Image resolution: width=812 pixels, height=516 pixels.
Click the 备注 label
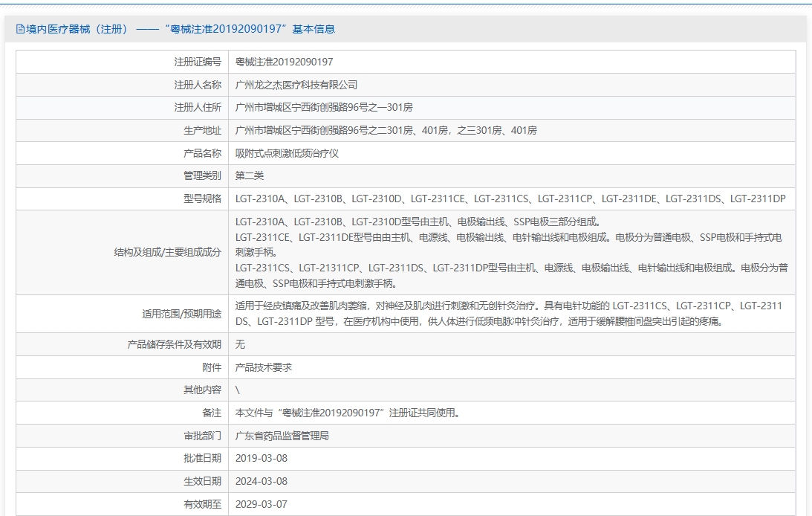(x=211, y=413)
